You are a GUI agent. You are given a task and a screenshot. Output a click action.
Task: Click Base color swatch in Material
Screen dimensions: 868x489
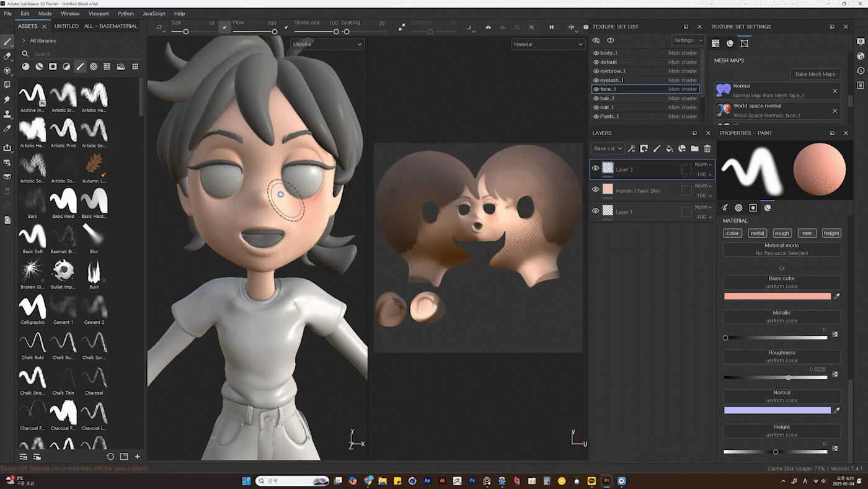point(777,296)
